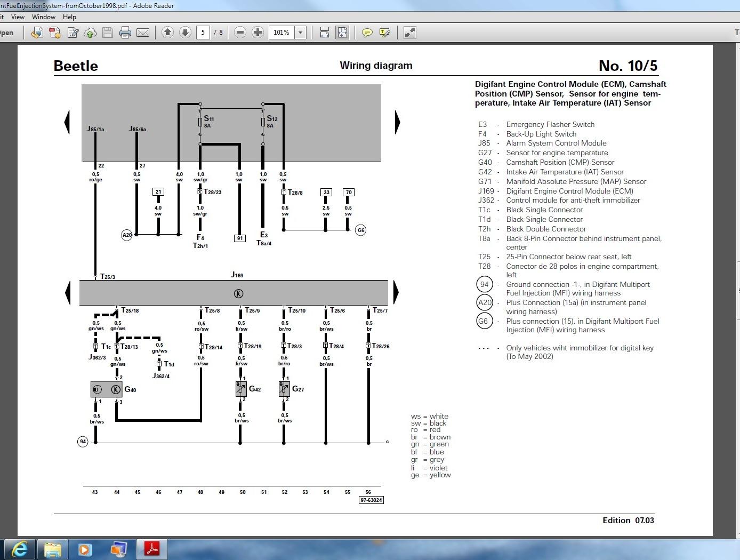Send the file by email using the envelope icon

(143, 33)
